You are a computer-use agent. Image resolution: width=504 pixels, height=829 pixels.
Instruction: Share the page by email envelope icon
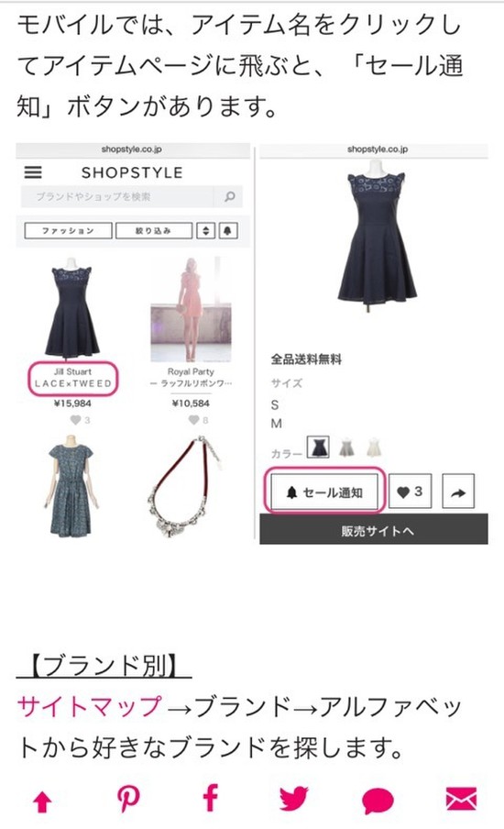click(x=461, y=799)
